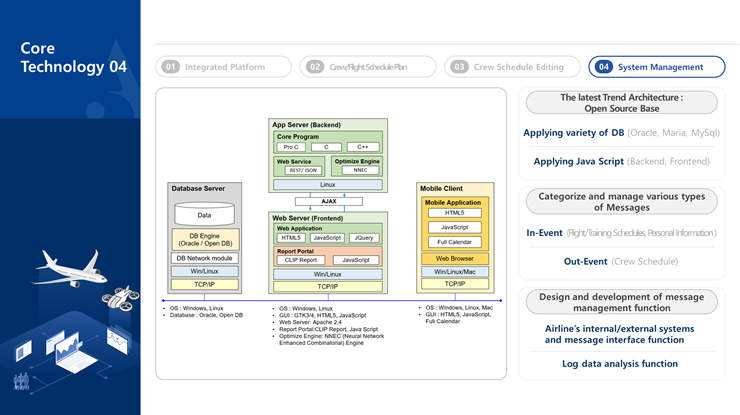Select the Full Calendar box
This screenshot has height=415, width=740.
[454, 242]
